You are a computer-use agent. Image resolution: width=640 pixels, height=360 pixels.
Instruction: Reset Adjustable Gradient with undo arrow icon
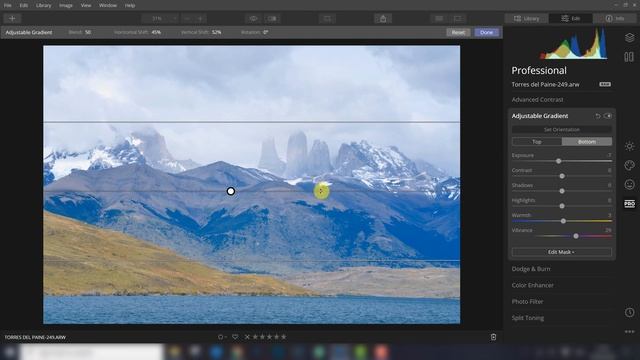point(598,116)
